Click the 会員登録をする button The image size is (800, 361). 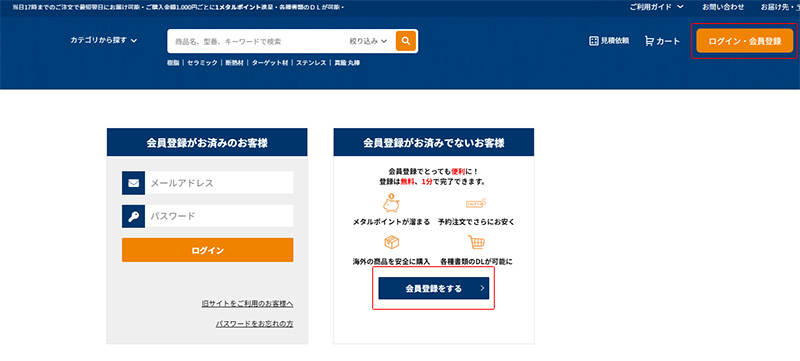(434, 289)
